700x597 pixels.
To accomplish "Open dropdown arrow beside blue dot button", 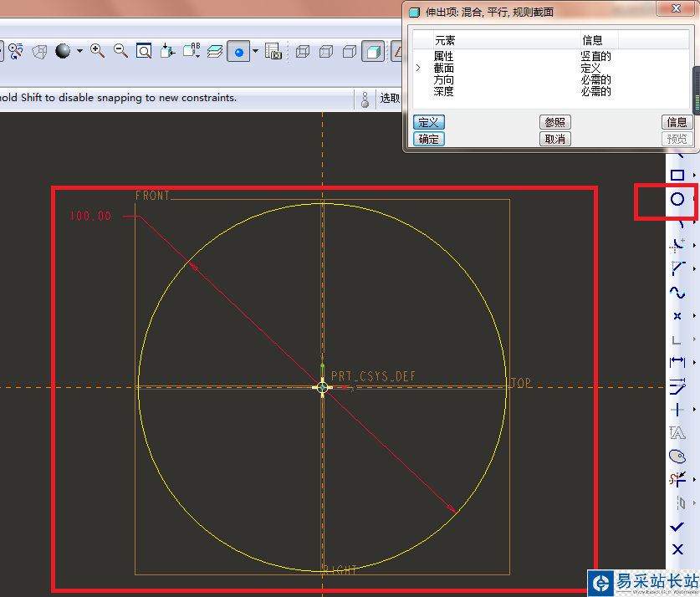I will point(255,51).
